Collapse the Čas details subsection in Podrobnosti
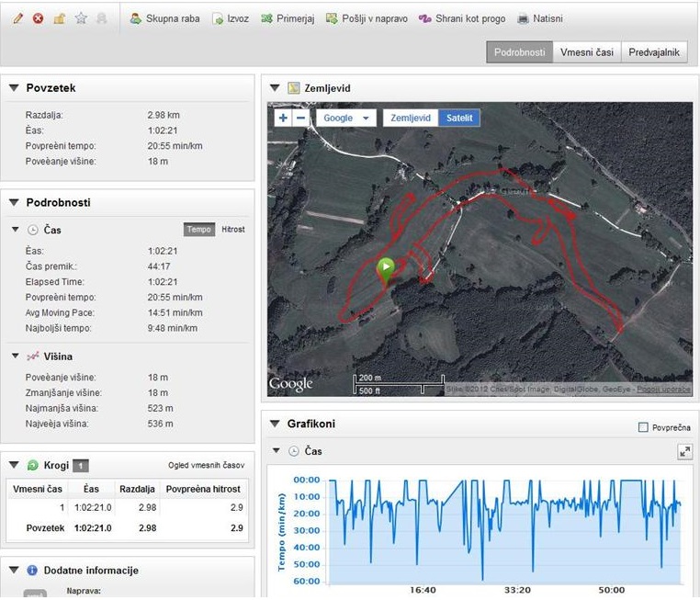Viewport: 700px width, 600px height. pyautogui.click(x=16, y=230)
